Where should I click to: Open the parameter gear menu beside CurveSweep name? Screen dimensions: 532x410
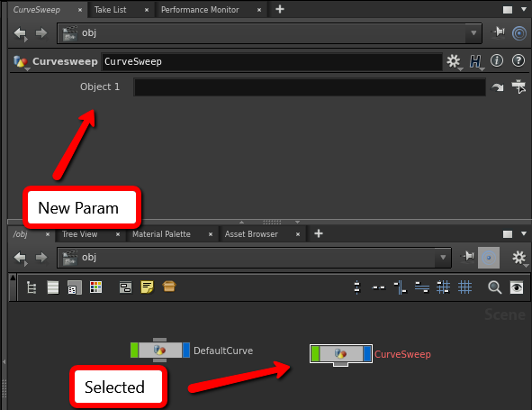point(454,61)
